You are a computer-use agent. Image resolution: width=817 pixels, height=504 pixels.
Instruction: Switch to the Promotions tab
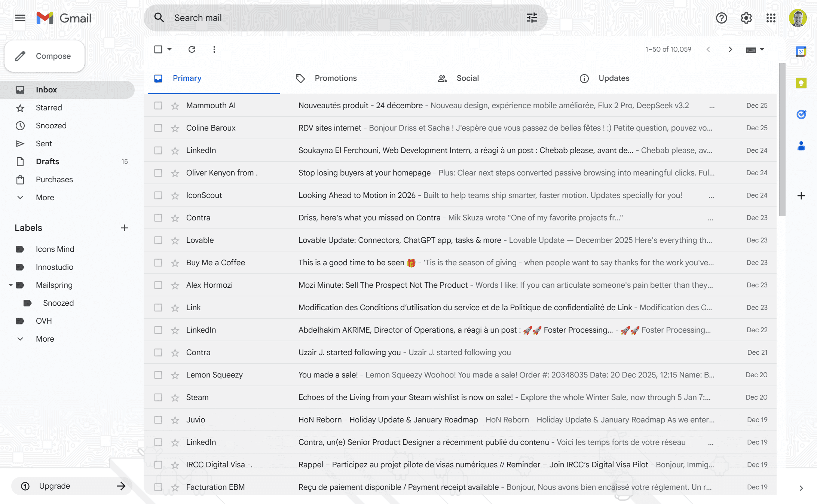pos(335,78)
